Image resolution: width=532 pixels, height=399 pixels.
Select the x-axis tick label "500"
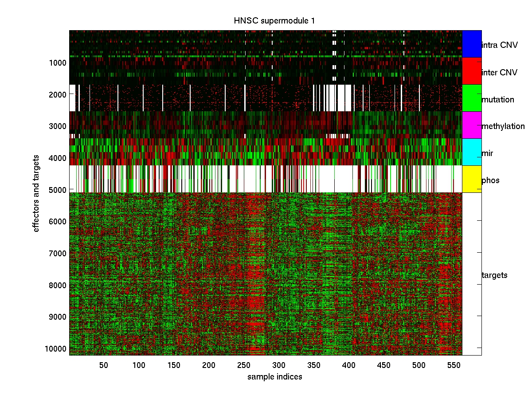[x=419, y=365]
